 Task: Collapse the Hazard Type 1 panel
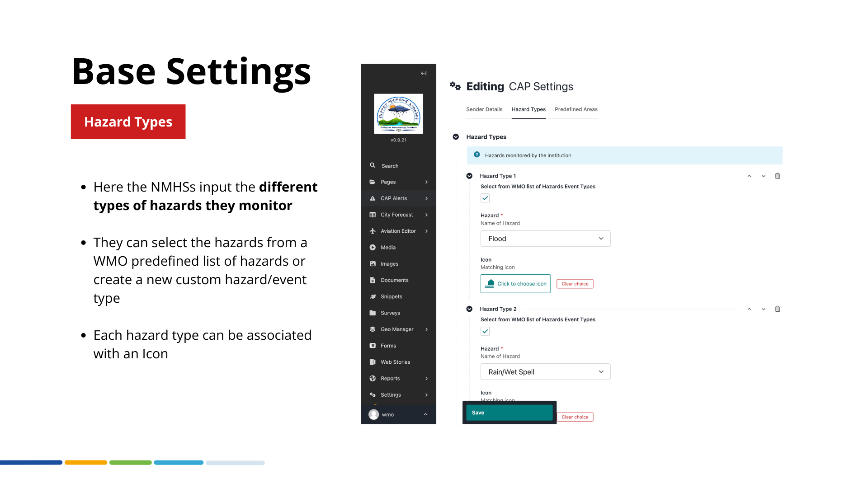pyautogui.click(x=469, y=176)
